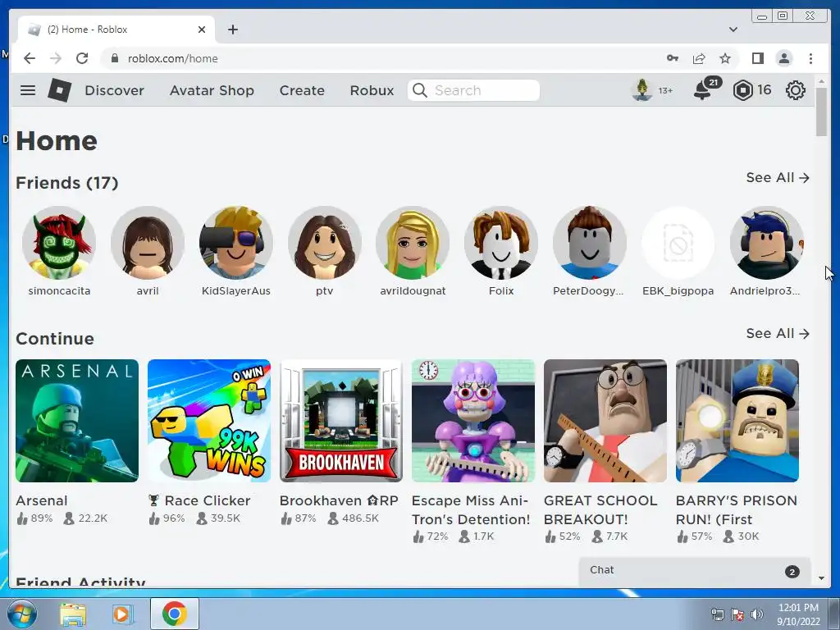
Task: Open a new browser tab
Action: [x=232, y=30]
